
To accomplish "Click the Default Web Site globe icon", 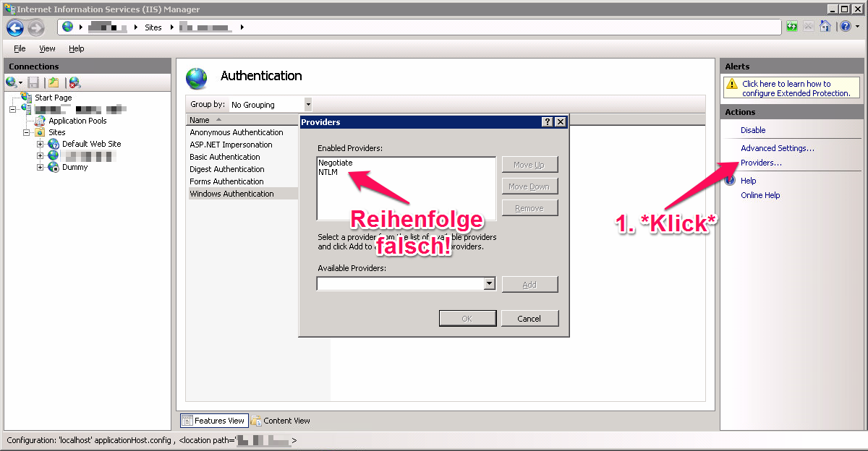I will pos(54,144).
